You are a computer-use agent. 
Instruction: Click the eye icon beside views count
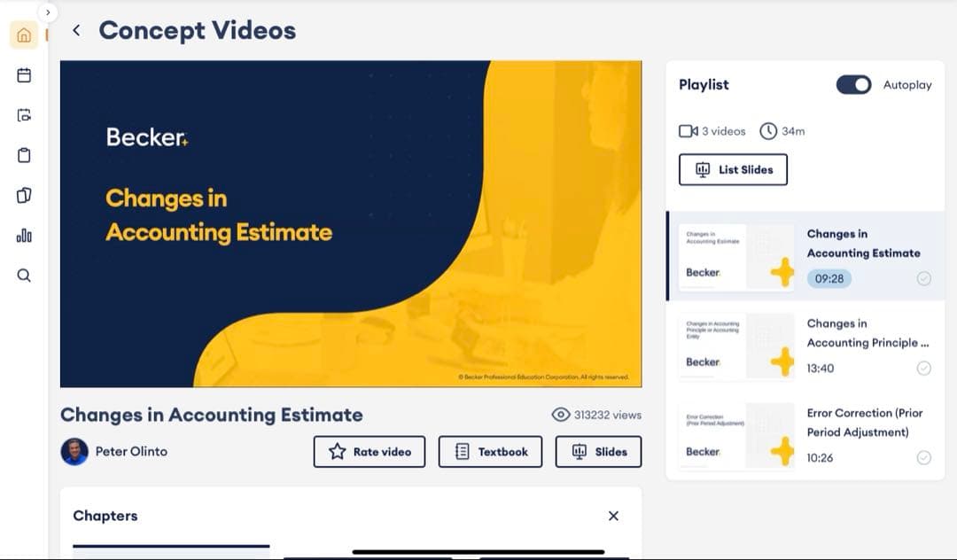pyautogui.click(x=560, y=415)
